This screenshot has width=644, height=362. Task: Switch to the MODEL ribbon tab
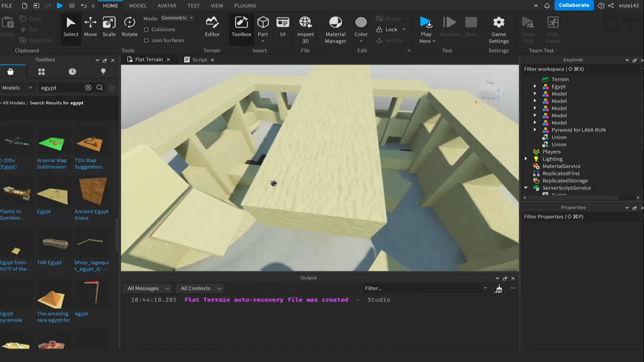pyautogui.click(x=138, y=6)
